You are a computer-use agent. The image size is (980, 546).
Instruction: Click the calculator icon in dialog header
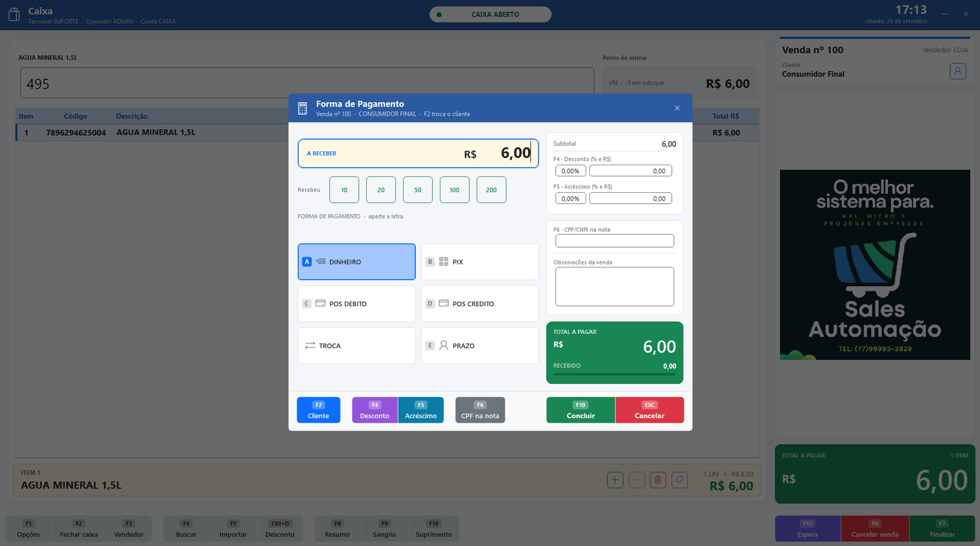tap(302, 108)
